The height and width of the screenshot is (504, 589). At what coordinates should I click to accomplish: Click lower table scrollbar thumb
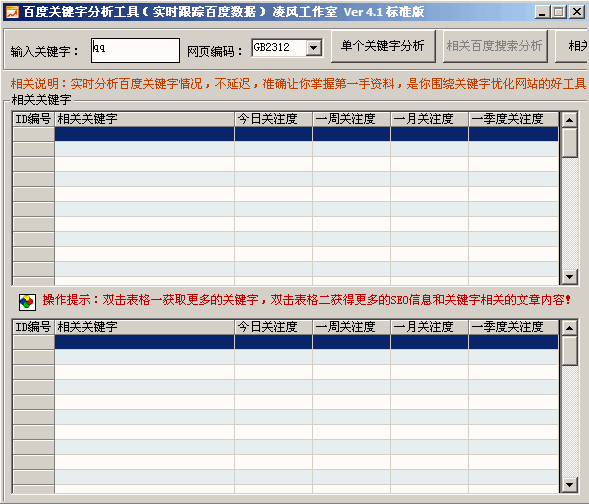click(569, 351)
